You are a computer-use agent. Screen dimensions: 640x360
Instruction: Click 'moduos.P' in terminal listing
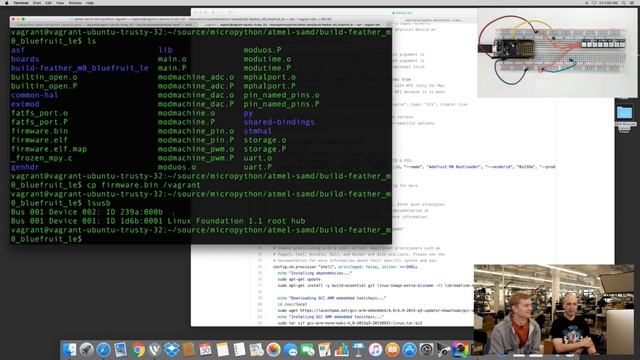click(x=262, y=50)
